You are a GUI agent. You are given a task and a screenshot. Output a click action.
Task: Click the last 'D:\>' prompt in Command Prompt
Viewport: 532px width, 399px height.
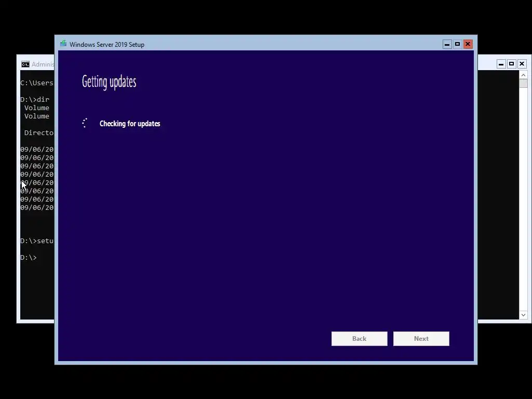click(x=29, y=258)
